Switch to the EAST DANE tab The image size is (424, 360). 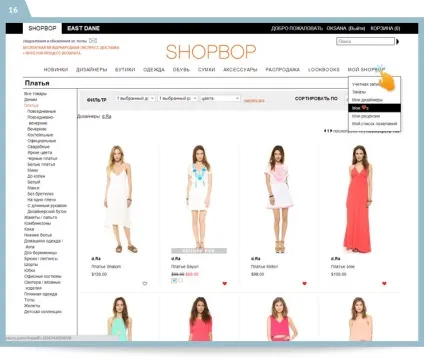[83, 28]
